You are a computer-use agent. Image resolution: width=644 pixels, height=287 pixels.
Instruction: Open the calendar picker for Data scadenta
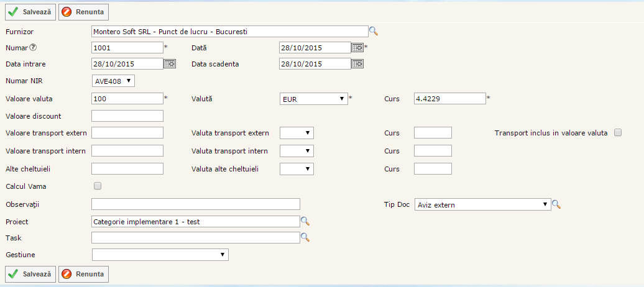pos(357,63)
